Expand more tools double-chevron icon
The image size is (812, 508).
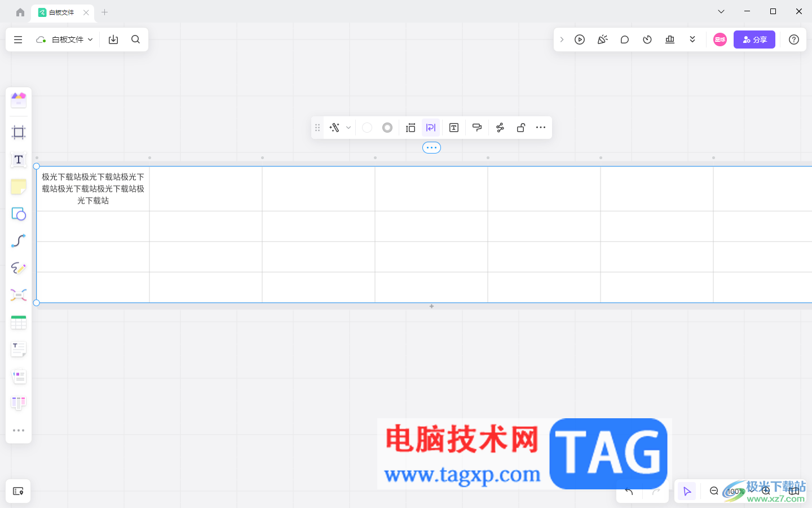tap(692, 40)
